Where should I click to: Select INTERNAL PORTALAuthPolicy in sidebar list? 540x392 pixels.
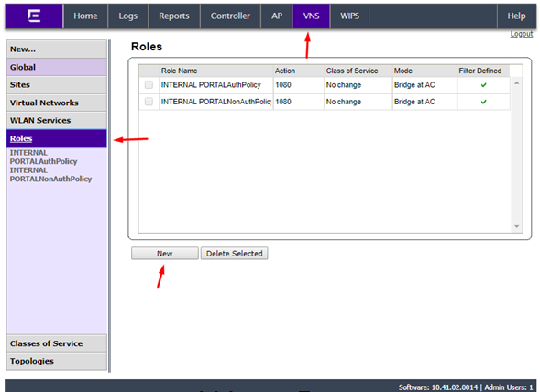(43, 157)
